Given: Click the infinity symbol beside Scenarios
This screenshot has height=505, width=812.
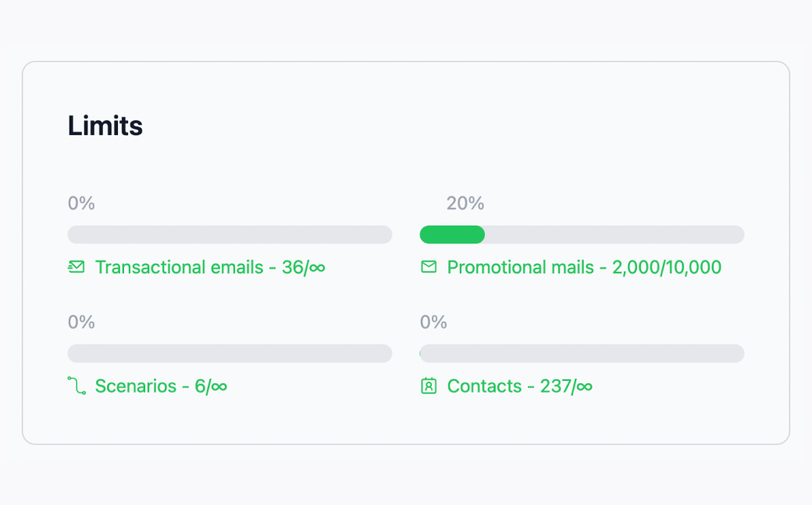Looking at the screenshot, I should coord(221,386).
